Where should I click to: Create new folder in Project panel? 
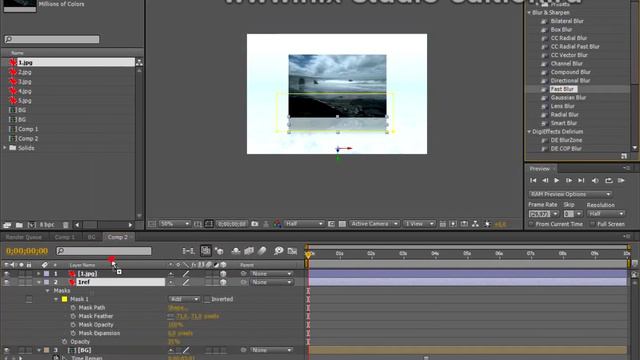pyautogui.click(x=19, y=225)
